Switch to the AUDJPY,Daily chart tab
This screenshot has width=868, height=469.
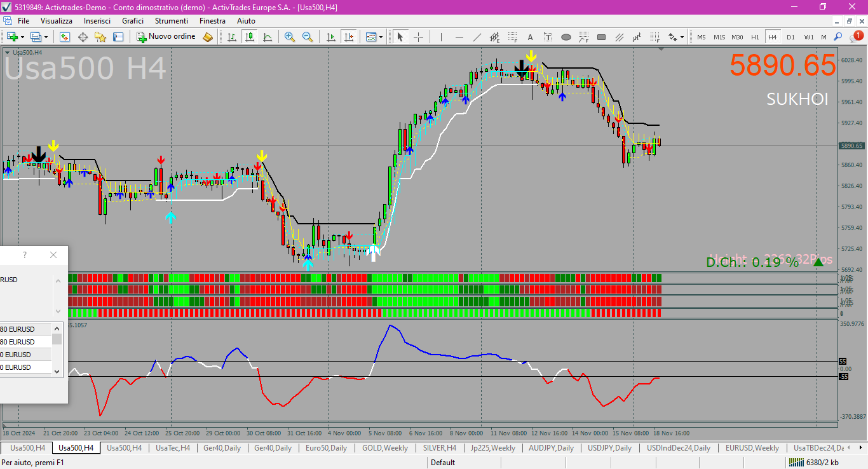(x=551, y=448)
